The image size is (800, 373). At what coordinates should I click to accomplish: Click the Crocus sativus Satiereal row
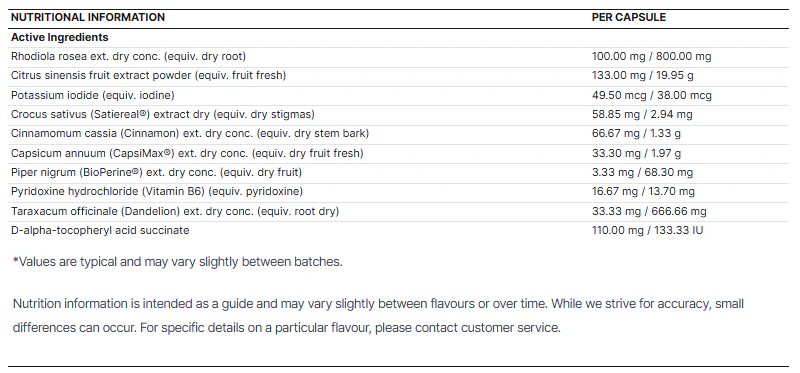pos(398,114)
